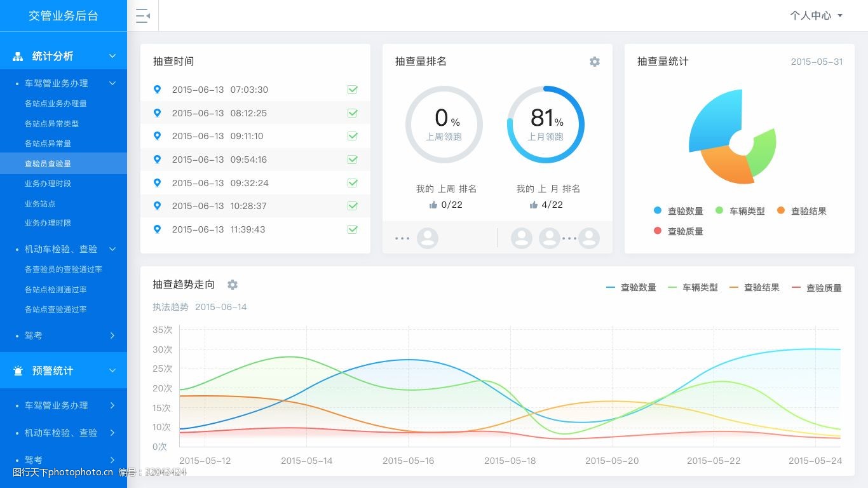Click ellipsis before the 上周 avatar
This screenshot has width=868, height=488.
[x=402, y=238]
